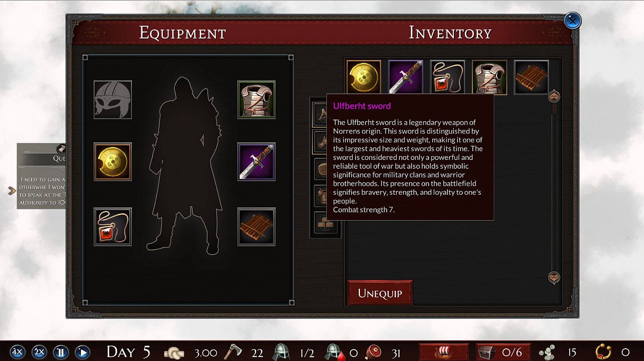
Task: Open the treasure chest cargo panel
Action: pyautogui.click(x=503, y=352)
